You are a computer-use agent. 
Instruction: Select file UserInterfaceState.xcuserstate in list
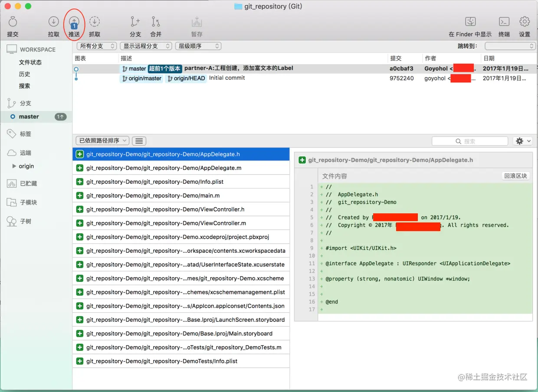click(181, 265)
